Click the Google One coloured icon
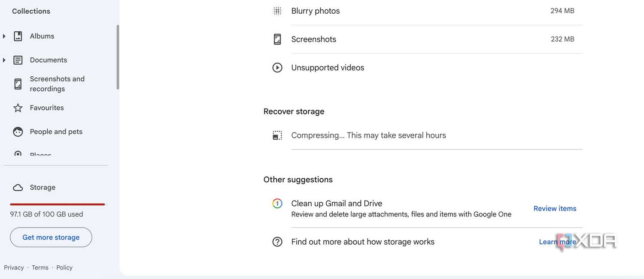 (x=277, y=204)
